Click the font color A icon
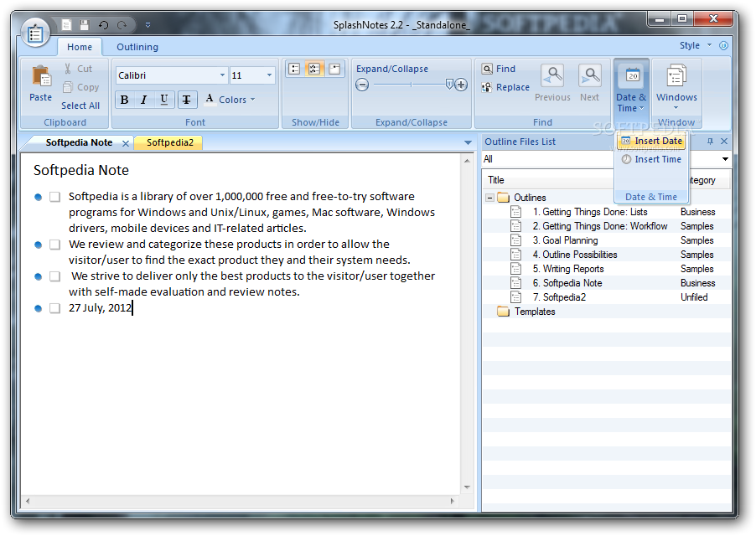 pos(210,99)
